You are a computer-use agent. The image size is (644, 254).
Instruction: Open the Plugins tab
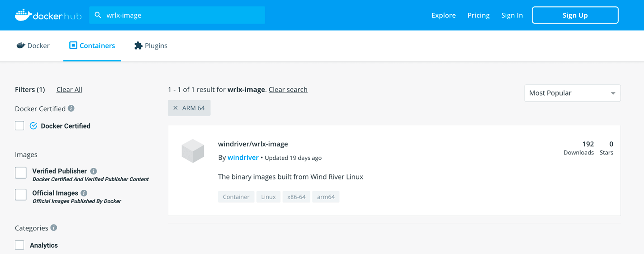[151, 46]
